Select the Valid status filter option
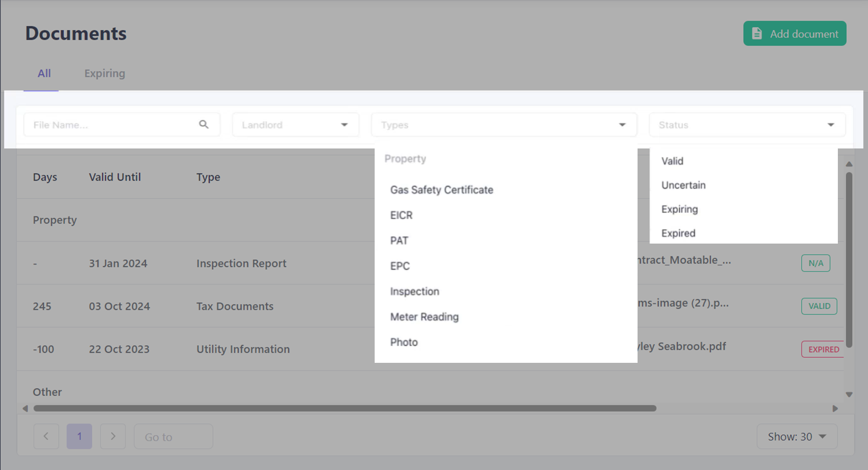 (x=671, y=161)
